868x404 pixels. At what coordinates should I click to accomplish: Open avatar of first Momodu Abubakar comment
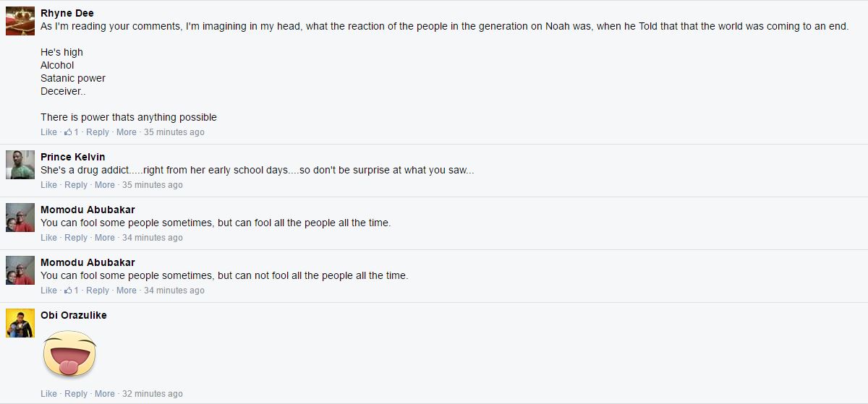click(x=20, y=218)
